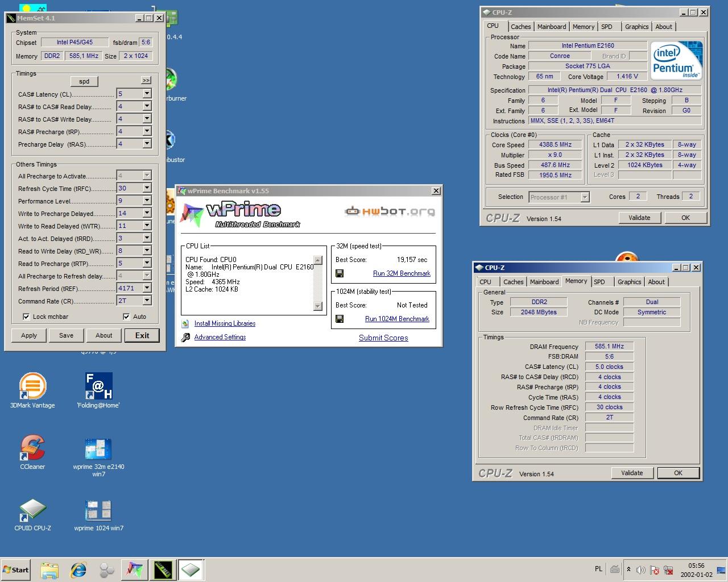Toggle the Auto checkbox in MemSet

(x=126, y=317)
